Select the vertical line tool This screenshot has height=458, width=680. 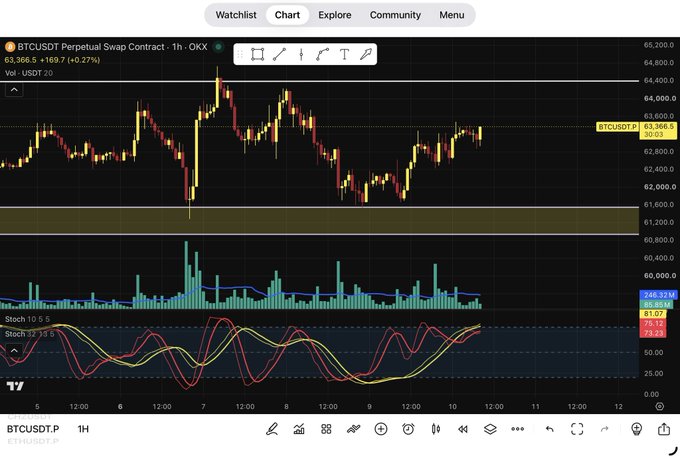click(x=301, y=54)
